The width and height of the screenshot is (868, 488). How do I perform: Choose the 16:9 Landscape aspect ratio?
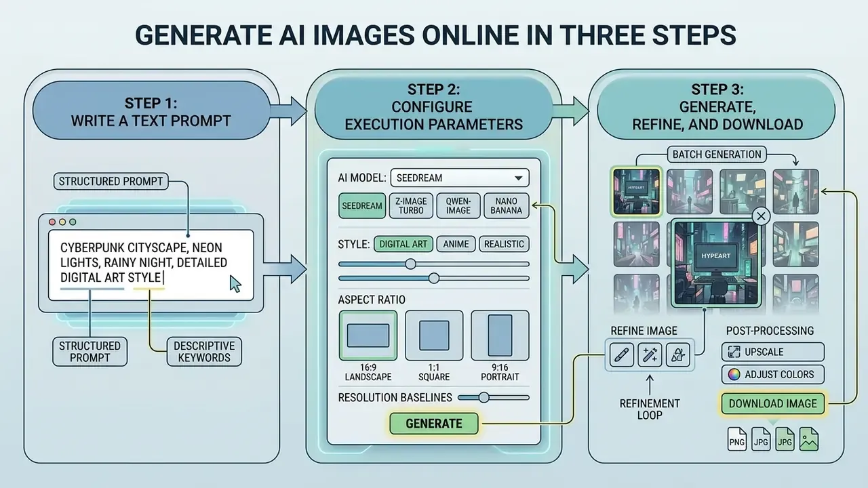[368, 335]
